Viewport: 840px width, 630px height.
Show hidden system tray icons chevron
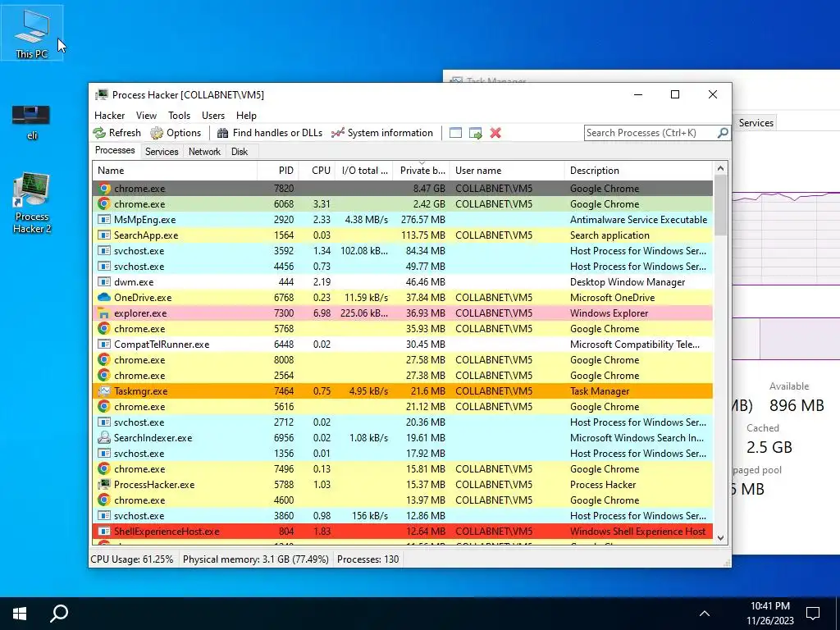[x=705, y=614]
